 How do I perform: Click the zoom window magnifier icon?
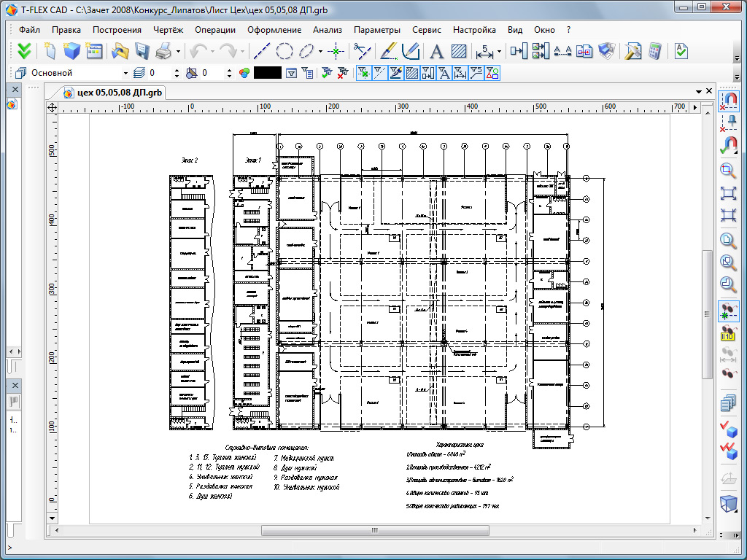(727, 171)
